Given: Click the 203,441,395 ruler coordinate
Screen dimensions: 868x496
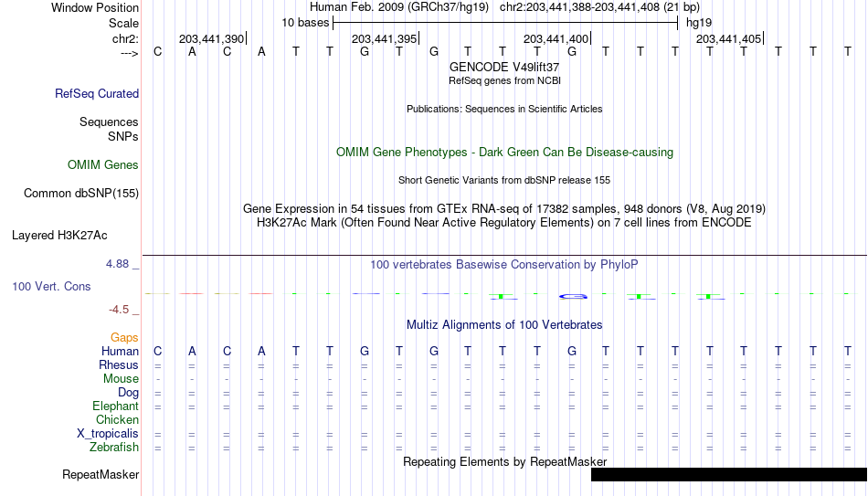Looking at the screenshot, I should (x=384, y=38).
